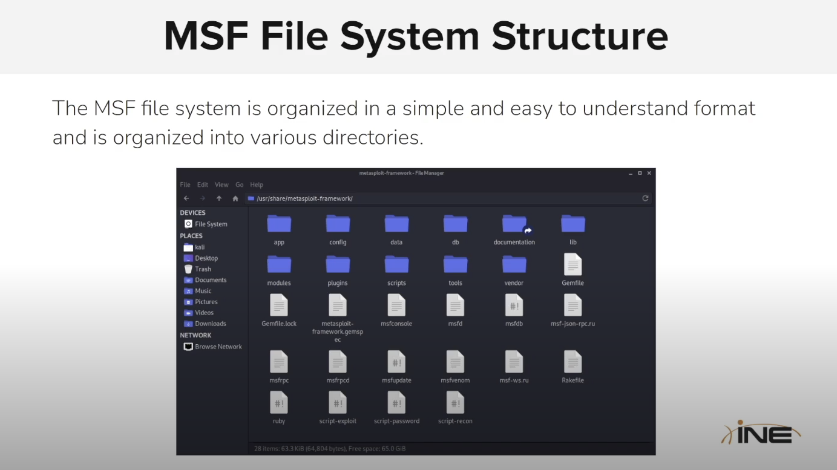Viewport: 837px width, 470px height.
Task: Navigate up to the parent directory
Action: pos(219,198)
